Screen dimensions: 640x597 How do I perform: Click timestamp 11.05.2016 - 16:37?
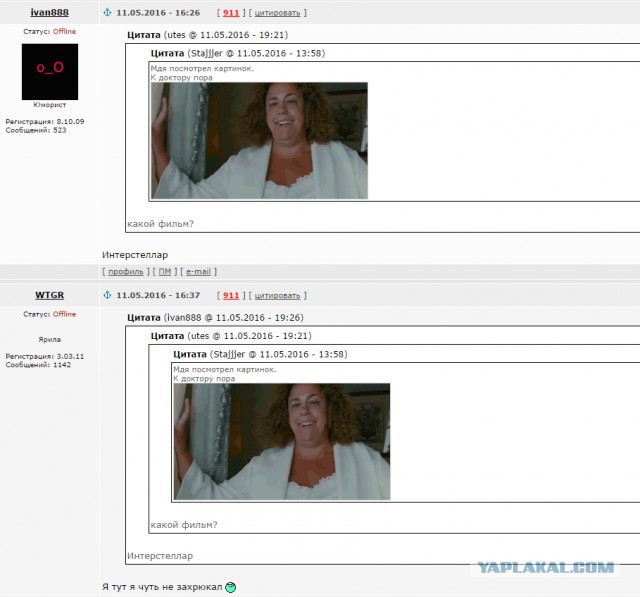coord(158,295)
